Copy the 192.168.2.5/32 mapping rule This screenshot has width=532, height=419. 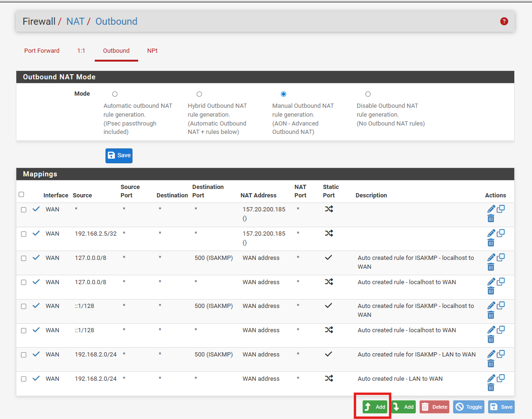coord(501,233)
